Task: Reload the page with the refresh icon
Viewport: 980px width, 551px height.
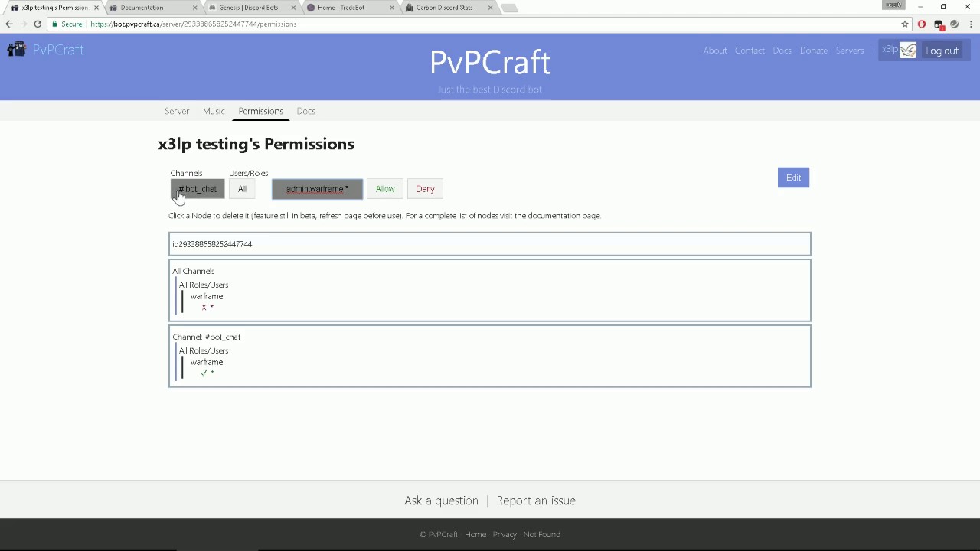Action: pos(38,24)
